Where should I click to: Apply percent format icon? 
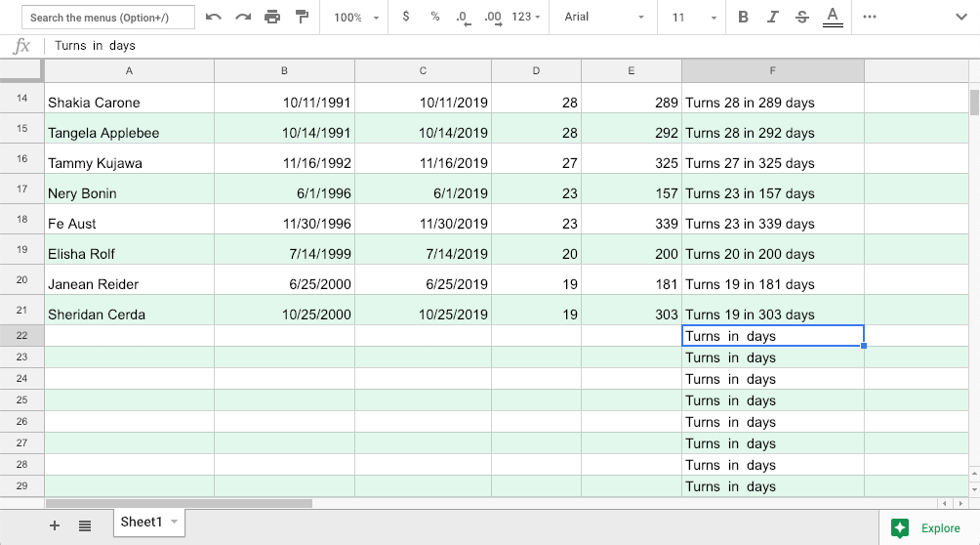coord(434,18)
